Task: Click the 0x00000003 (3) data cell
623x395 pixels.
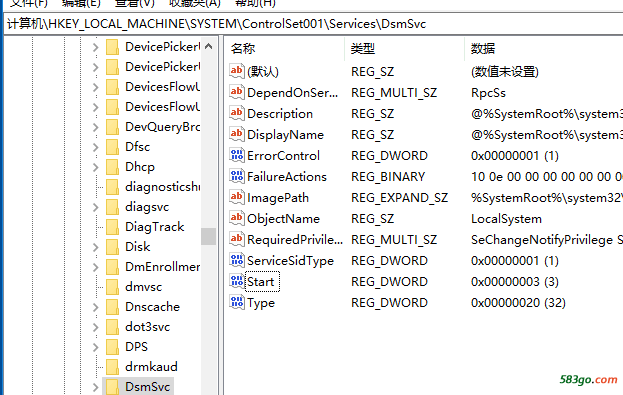Action: tap(515, 282)
